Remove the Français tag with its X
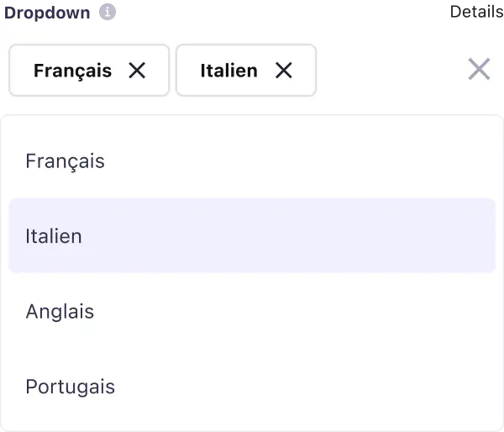 (137, 71)
